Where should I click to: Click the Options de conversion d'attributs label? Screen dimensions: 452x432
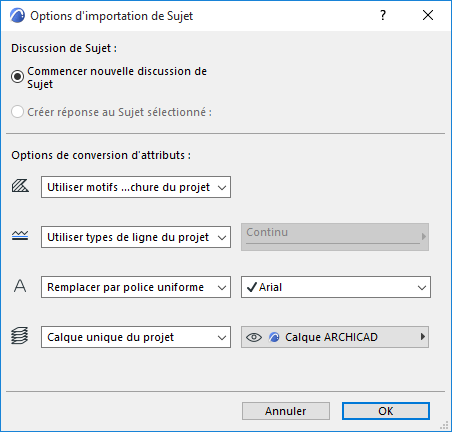(101, 155)
